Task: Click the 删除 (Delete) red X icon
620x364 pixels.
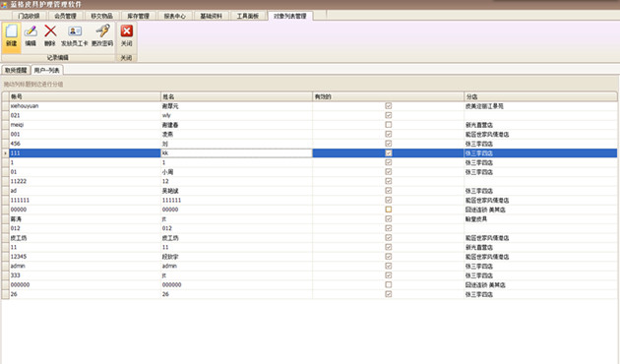Action: (50, 31)
